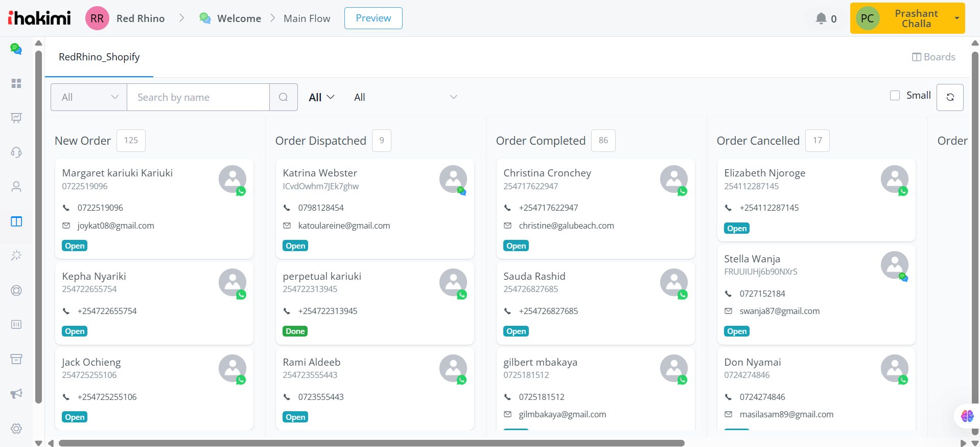Click the refresh board icon button

tap(950, 97)
